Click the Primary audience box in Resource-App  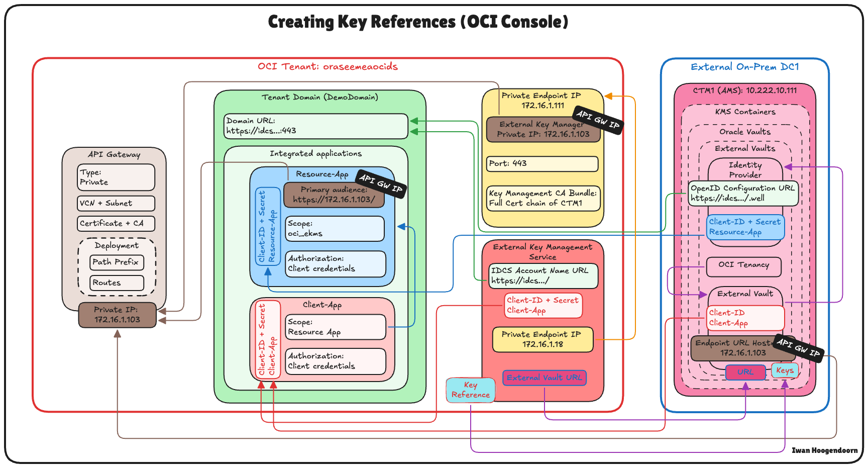click(334, 196)
